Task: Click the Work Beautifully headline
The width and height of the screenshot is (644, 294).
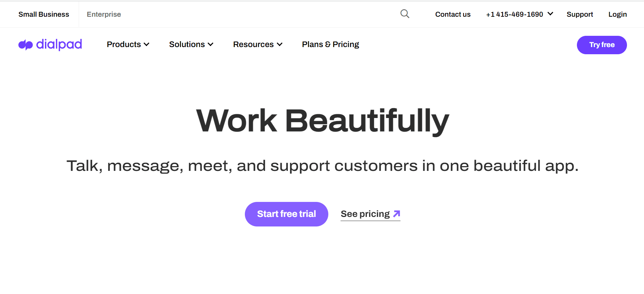Action: click(x=323, y=121)
